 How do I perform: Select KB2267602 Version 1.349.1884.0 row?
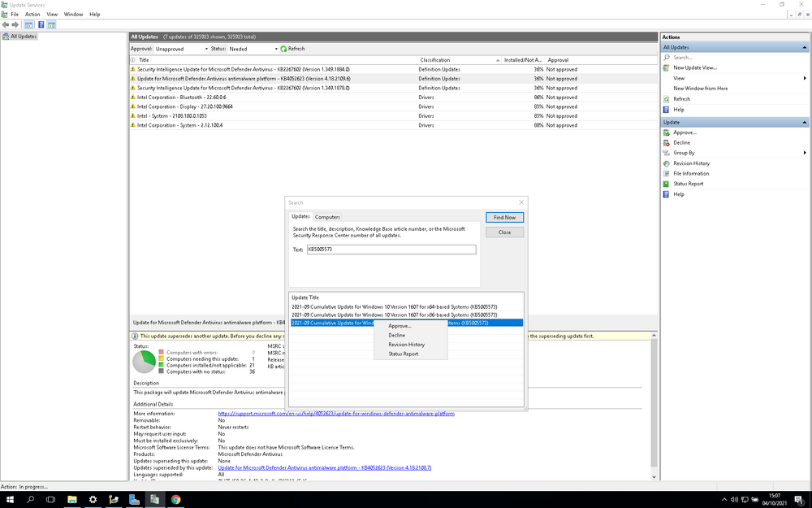tap(394, 69)
